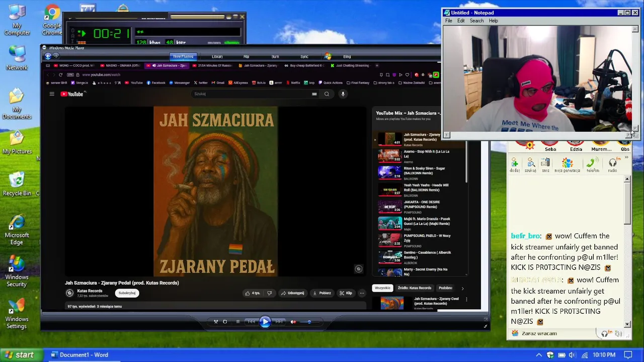Open the on-screen keyboard icon in search box
The height and width of the screenshot is (362, 644).
click(x=314, y=94)
